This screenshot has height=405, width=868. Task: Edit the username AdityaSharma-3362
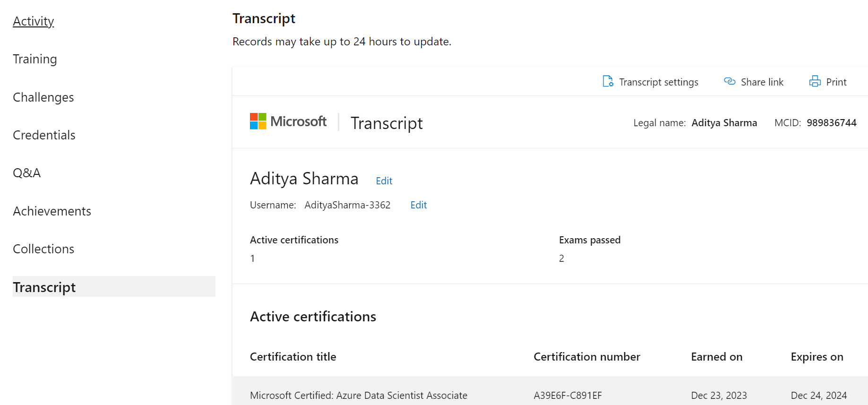click(x=418, y=205)
